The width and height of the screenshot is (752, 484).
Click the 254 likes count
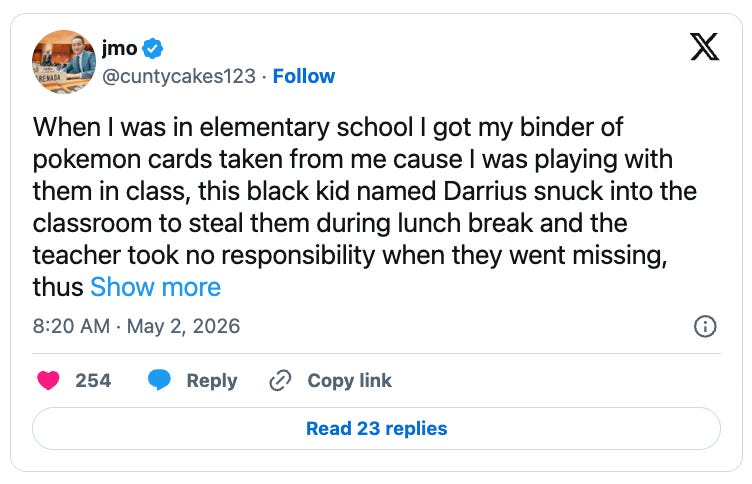point(93,380)
